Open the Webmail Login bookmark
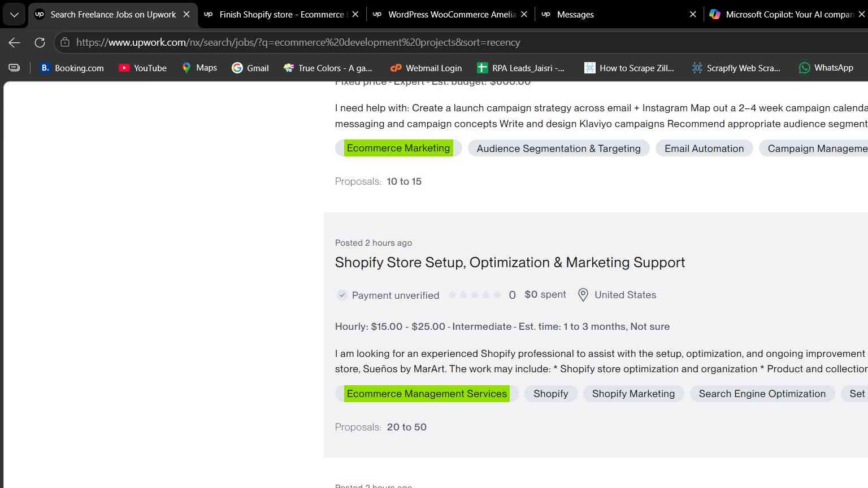The image size is (868, 488). click(426, 68)
